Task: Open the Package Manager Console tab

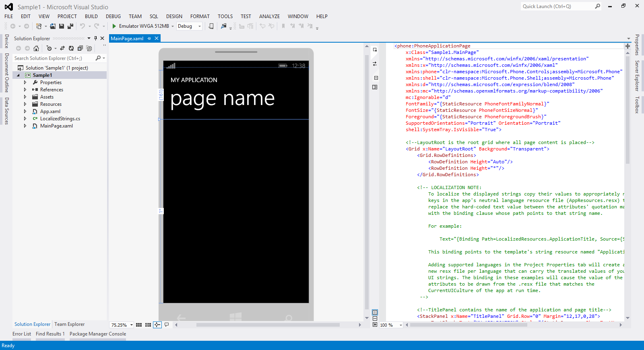Action: tap(98, 334)
